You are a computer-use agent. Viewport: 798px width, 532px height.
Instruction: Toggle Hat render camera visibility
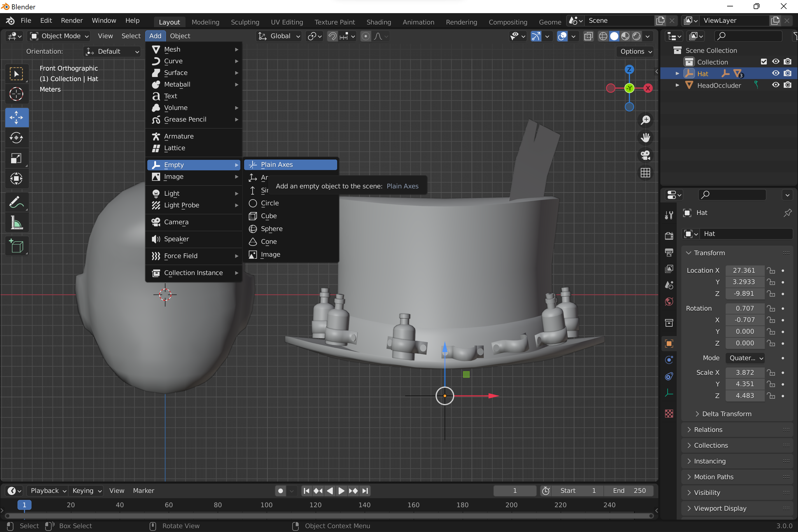coord(787,73)
